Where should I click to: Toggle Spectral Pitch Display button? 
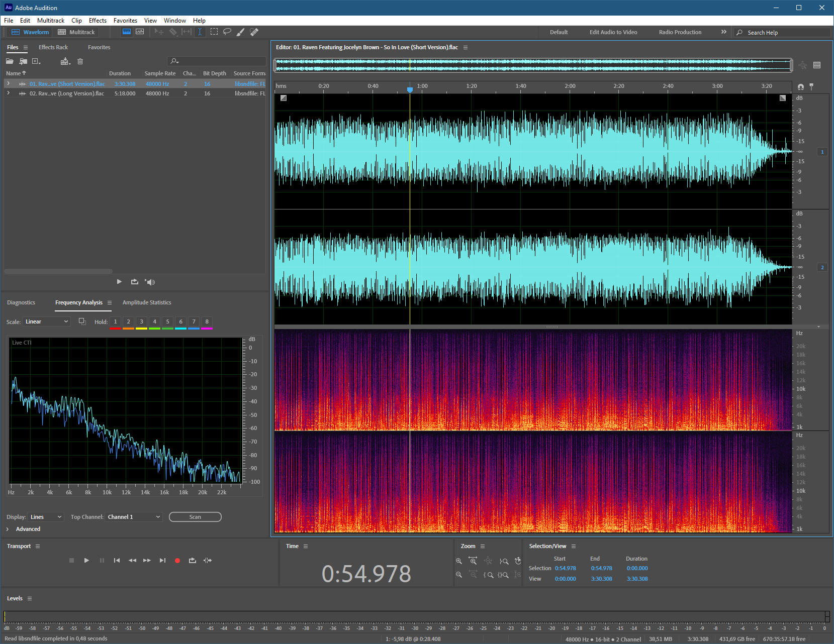140,32
